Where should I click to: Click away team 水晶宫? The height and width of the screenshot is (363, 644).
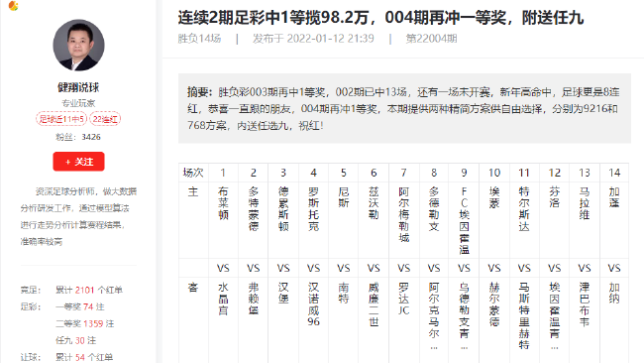point(223,299)
